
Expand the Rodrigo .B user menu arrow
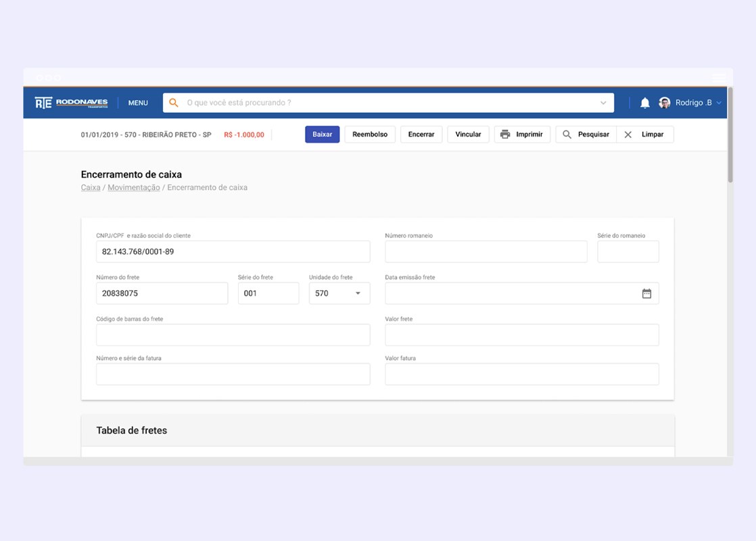point(719,103)
